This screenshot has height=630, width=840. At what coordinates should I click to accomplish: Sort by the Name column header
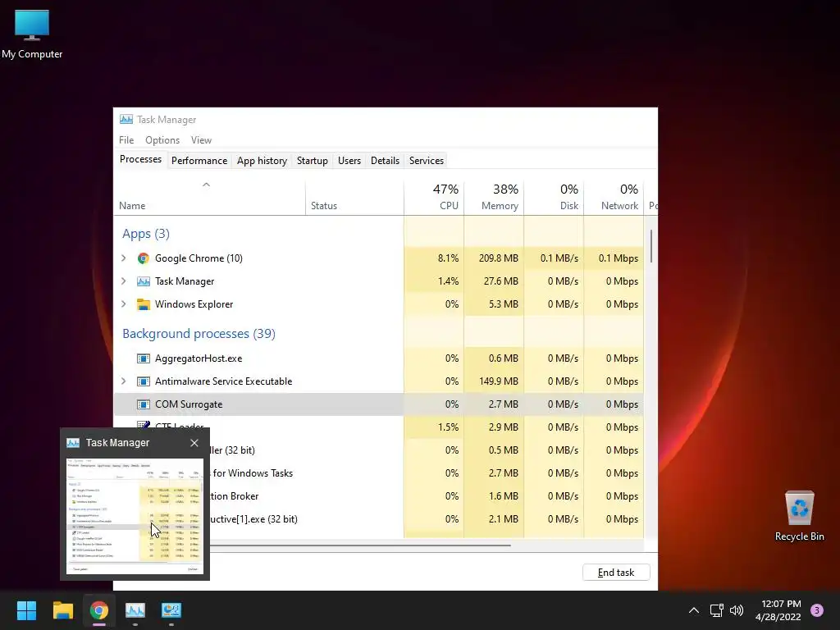tap(209, 197)
